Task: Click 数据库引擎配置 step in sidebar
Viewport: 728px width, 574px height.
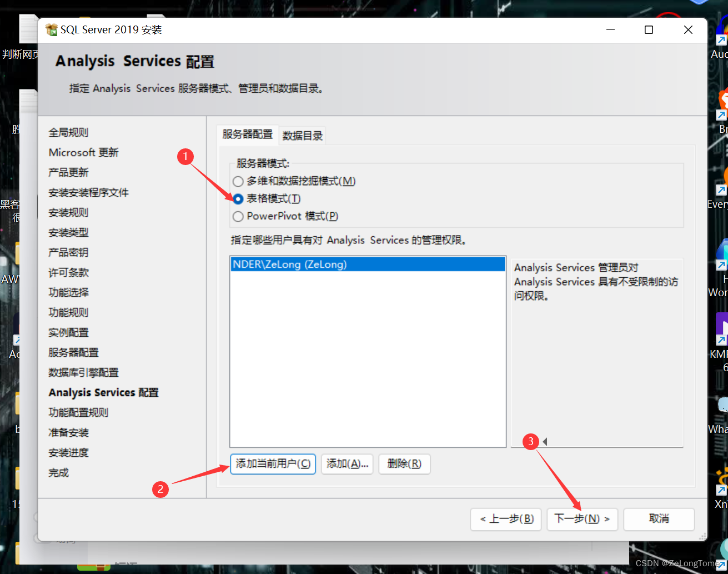Action: (x=83, y=372)
